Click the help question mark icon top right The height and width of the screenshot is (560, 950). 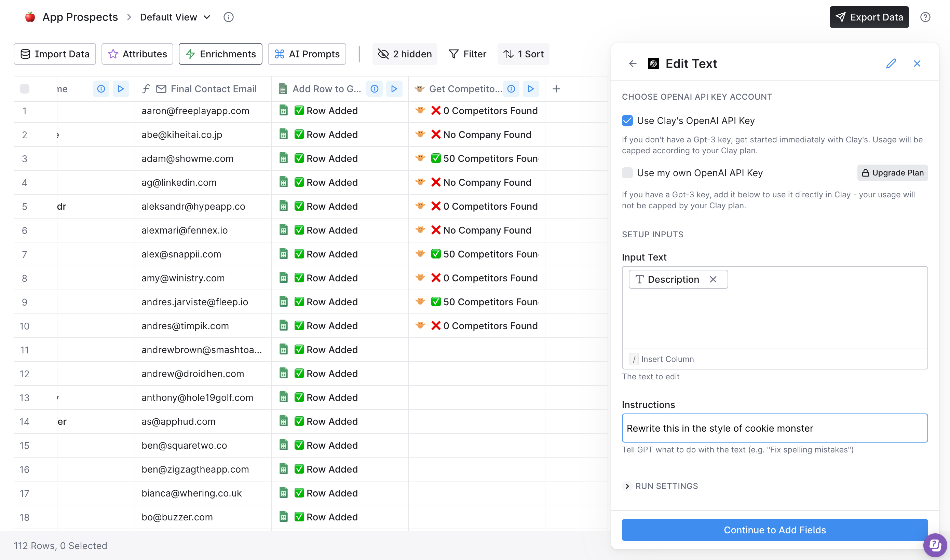coord(925,17)
